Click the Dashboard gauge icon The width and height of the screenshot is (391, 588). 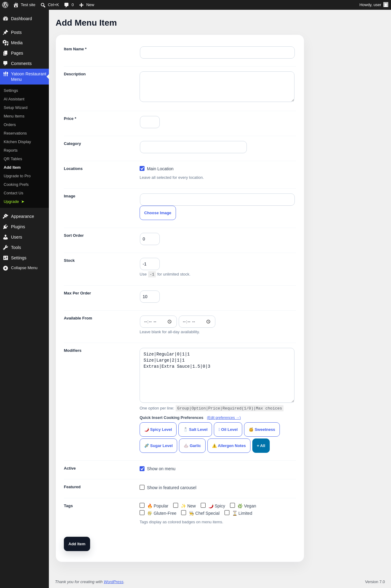click(5, 19)
